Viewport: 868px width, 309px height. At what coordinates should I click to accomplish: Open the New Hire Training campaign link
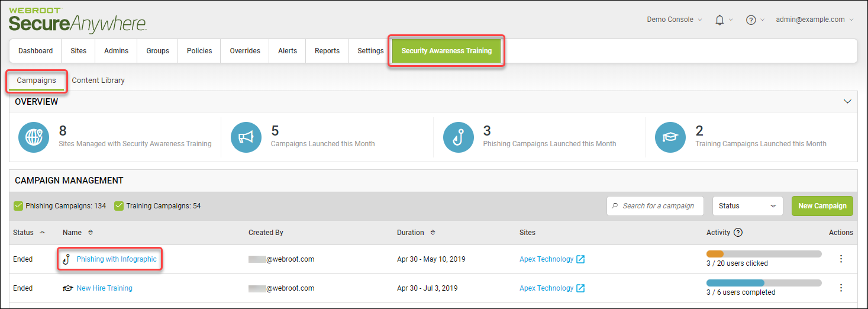(x=105, y=288)
